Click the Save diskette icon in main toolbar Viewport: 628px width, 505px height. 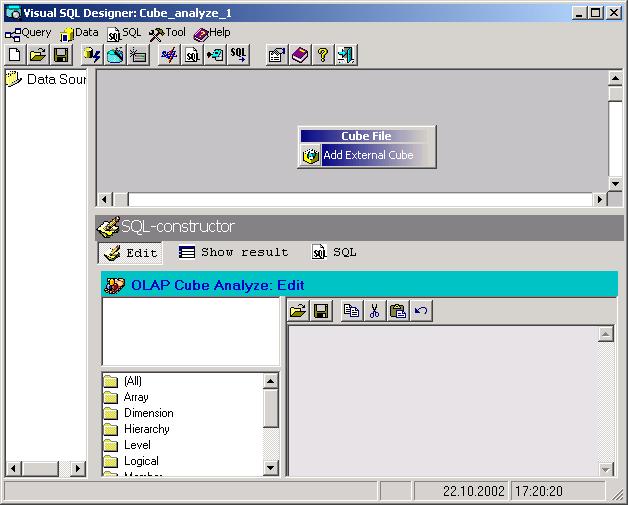[x=60, y=55]
